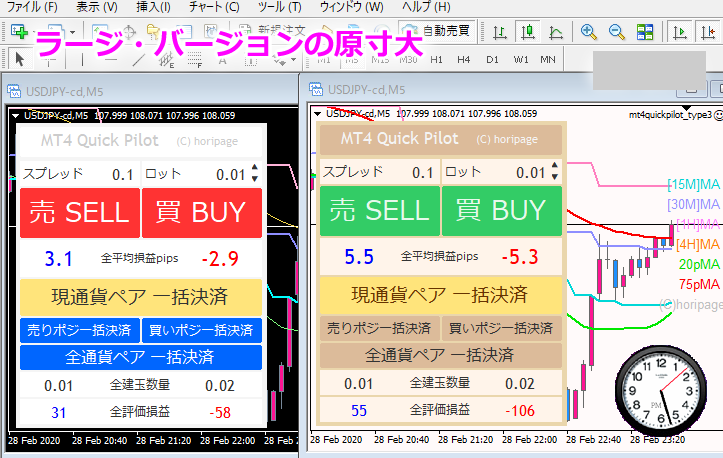
Task: Expand the triangle menu on right light chart
Action: [x=317, y=114]
